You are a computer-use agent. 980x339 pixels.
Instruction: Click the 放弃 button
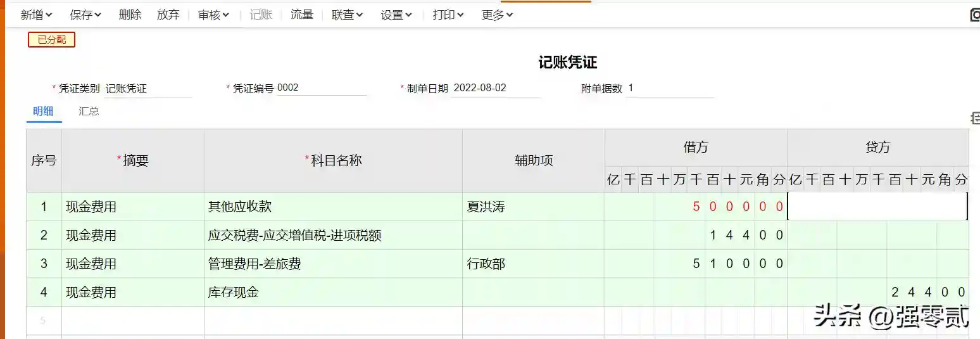(x=168, y=15)
